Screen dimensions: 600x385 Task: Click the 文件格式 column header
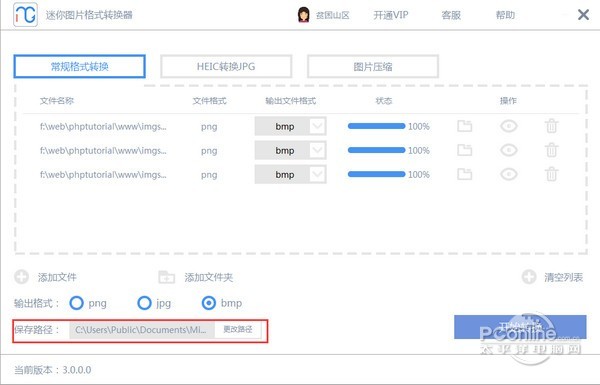[209, 101]
